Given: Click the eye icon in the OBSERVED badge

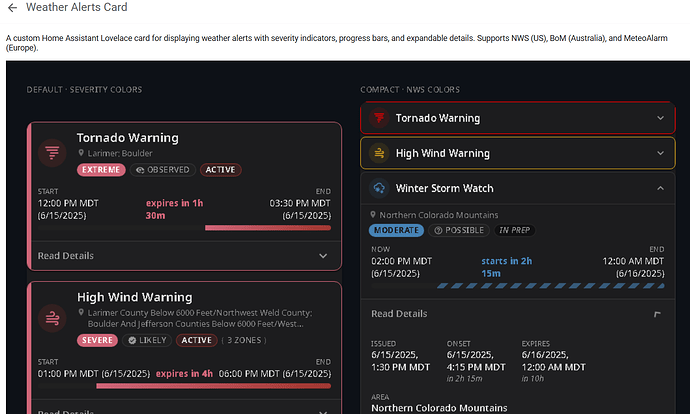Looking at the screenshot, I should coord(140,170).
